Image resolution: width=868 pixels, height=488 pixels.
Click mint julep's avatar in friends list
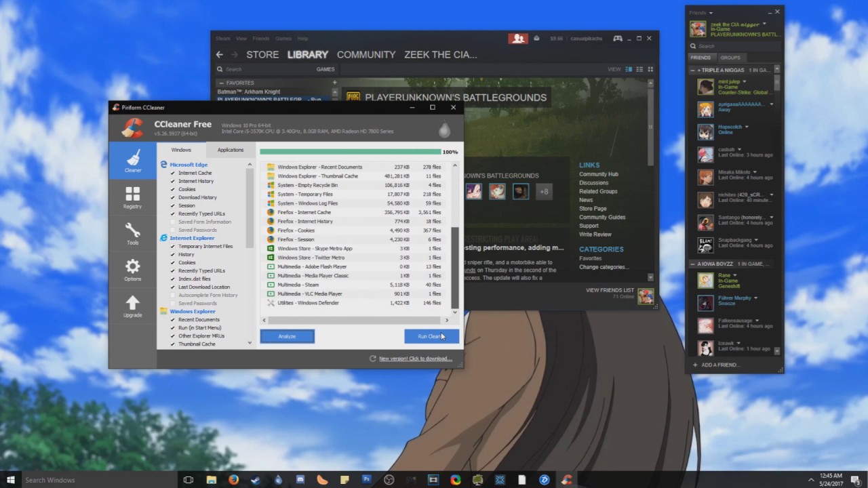[706, 87]
